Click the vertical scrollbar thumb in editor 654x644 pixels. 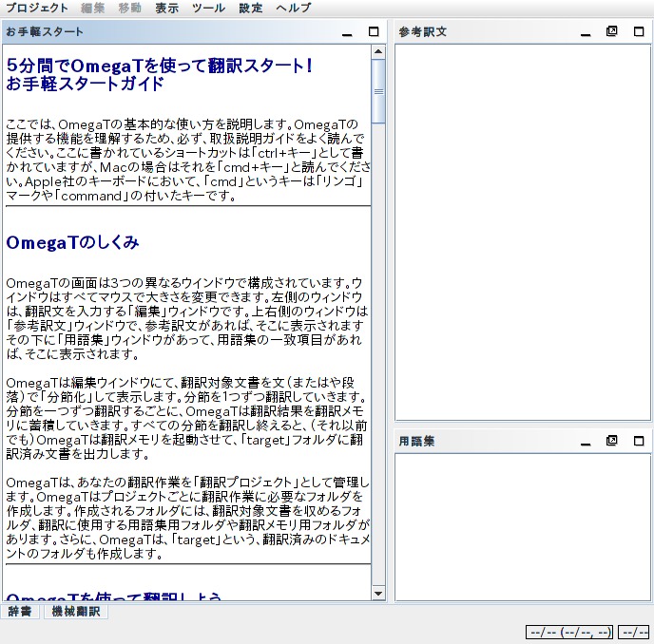pyautogui.click(x=378, y=91)
